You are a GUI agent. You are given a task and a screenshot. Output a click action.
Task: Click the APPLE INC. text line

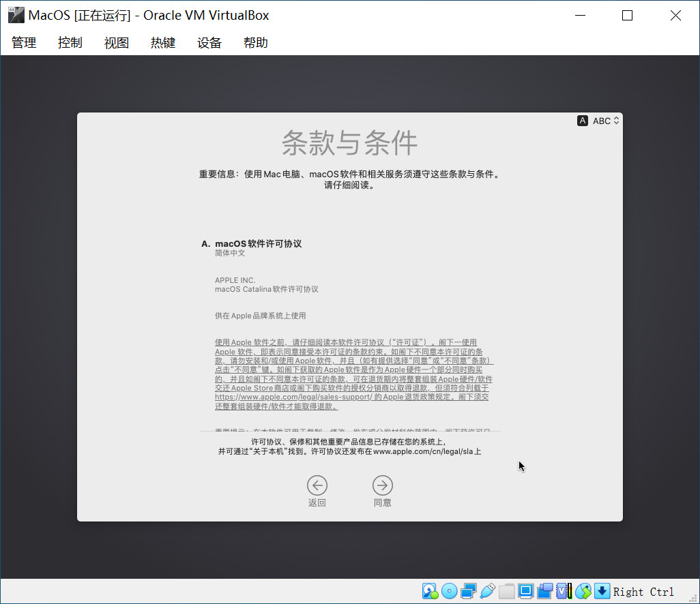(x=235, y=280)
